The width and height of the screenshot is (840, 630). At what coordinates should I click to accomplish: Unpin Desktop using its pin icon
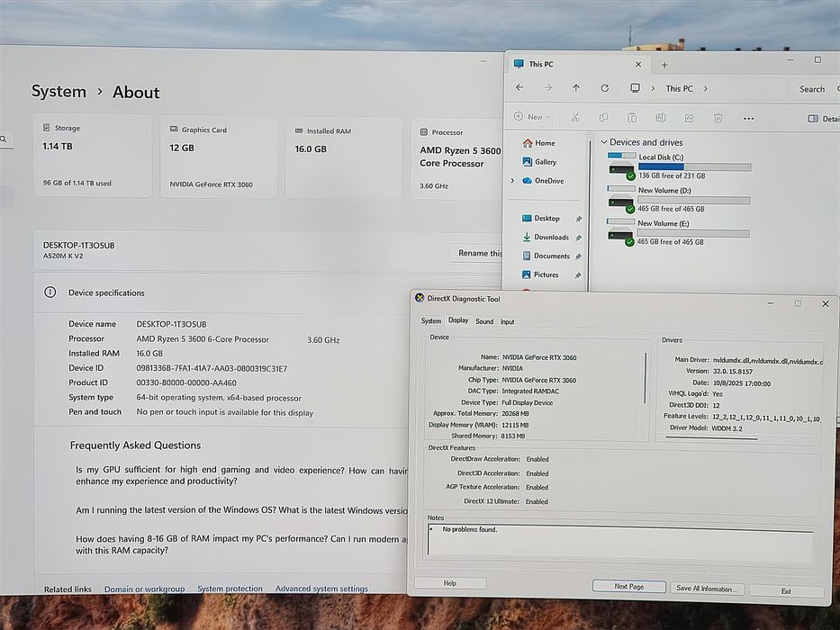pos(579,219)
